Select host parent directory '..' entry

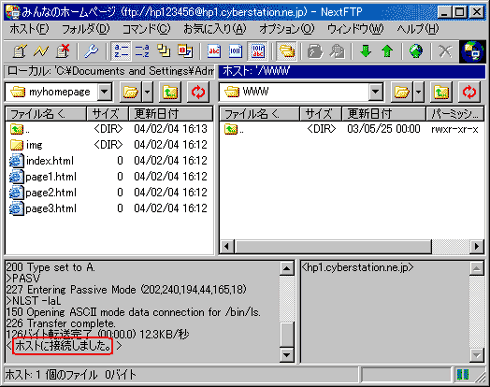point(234,129)
